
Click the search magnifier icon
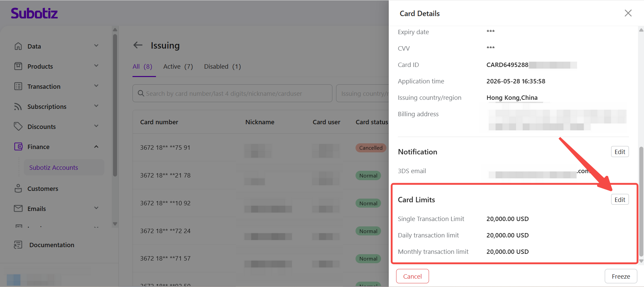(x=141, y=93)
